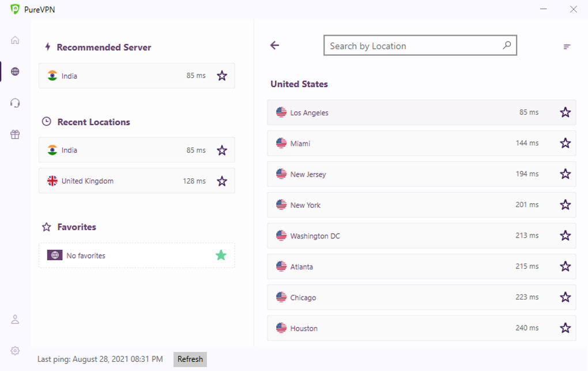The image size is (588, 371).
Task: Open the green favorites star beside No favorites
Action: tap(221, 255)
